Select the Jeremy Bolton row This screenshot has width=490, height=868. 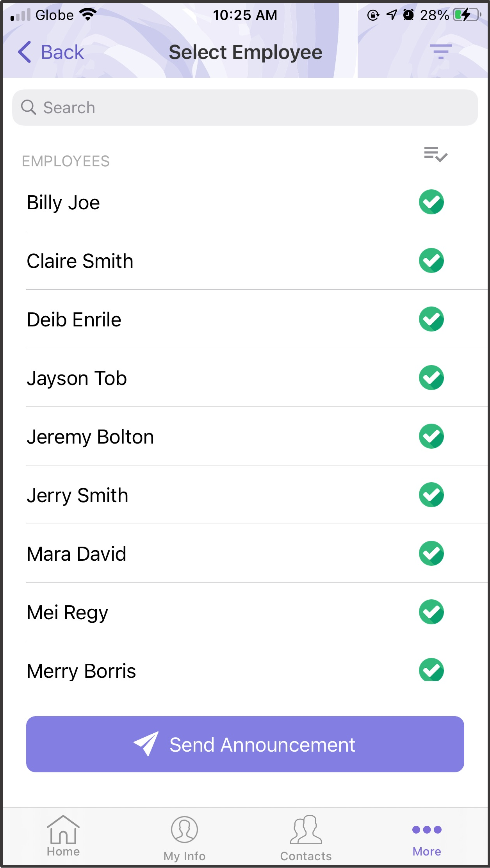click(257, 436)
